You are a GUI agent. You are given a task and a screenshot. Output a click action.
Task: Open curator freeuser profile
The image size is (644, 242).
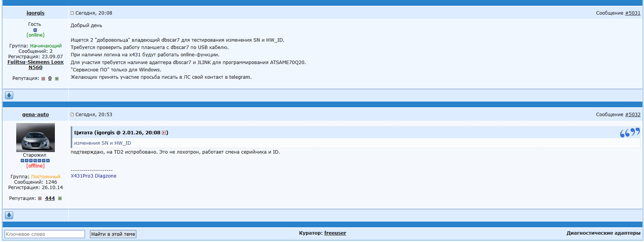335,233
